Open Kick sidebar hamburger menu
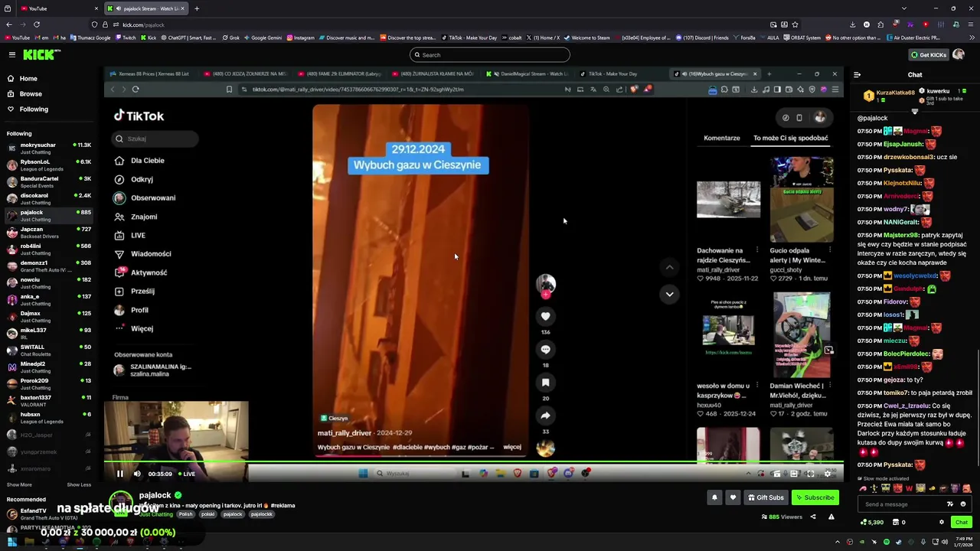This screenshot has height=551, width=980. click(x=12, y=54)
